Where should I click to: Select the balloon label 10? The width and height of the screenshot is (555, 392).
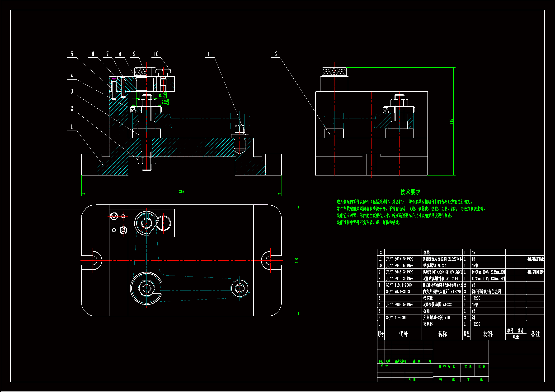(x=156, y=54)
